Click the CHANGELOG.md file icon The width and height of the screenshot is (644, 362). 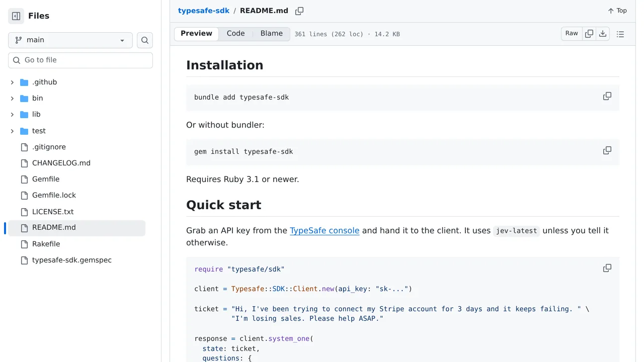(x=24, y=163)
